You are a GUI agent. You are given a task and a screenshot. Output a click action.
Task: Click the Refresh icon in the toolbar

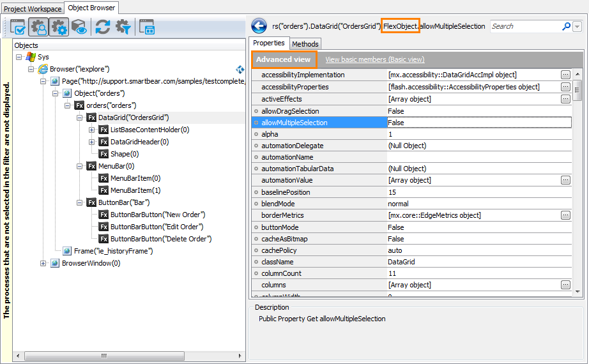102,27
